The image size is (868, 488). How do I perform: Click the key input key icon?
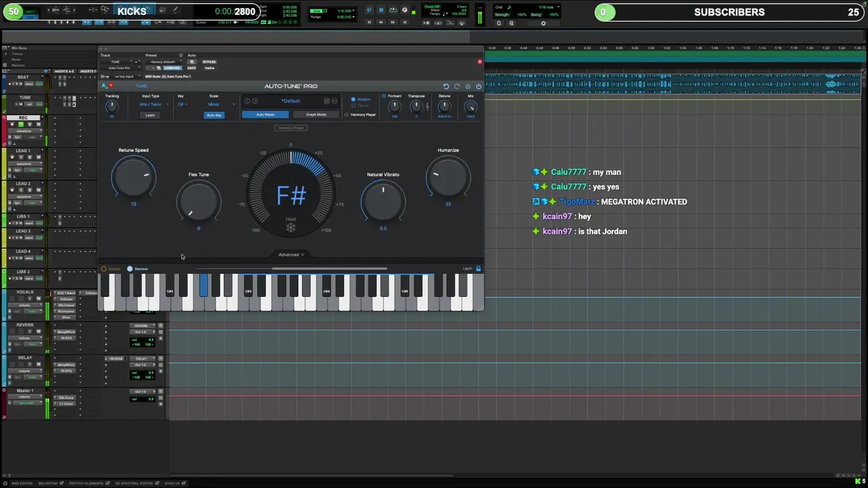[104, 77]
